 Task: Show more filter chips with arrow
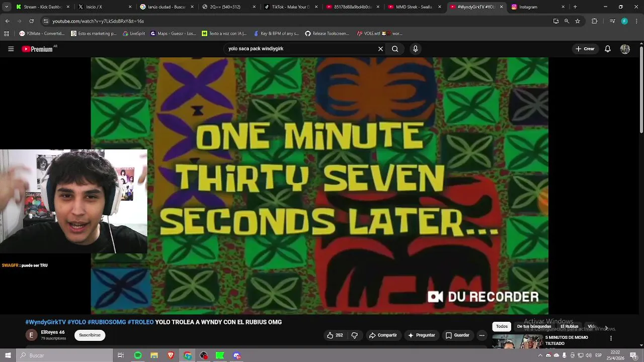pos(606,328)
